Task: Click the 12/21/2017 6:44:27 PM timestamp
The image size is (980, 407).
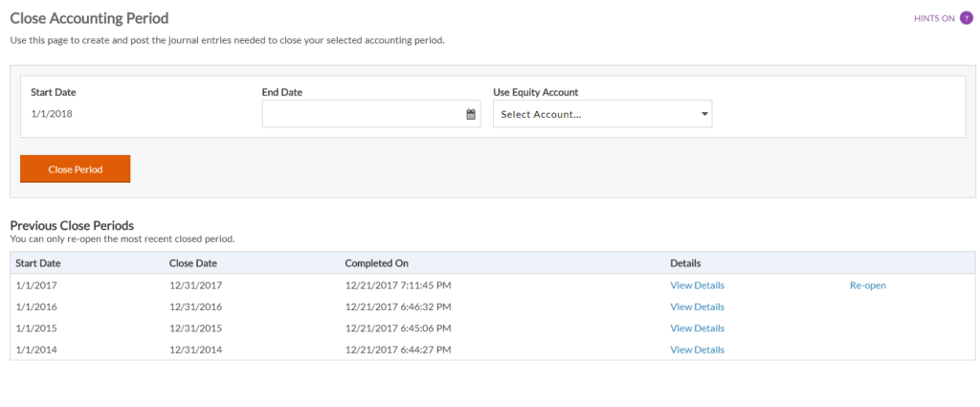Action: coord(398,350)
